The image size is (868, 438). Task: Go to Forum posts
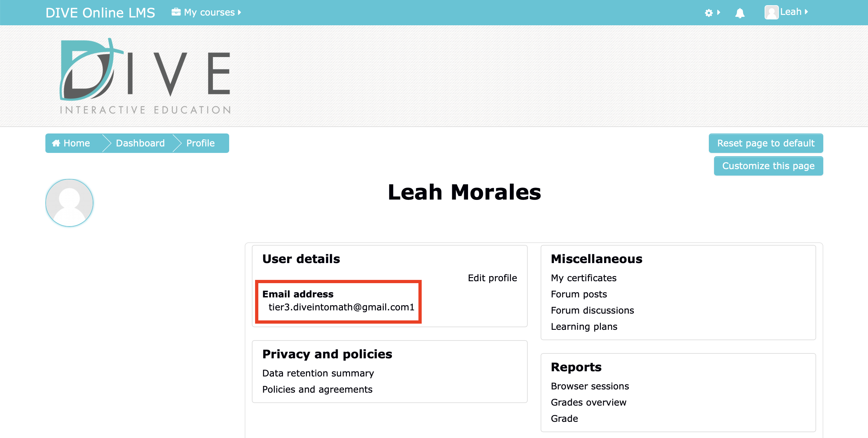pyautogui.click(x=579, y=294)
